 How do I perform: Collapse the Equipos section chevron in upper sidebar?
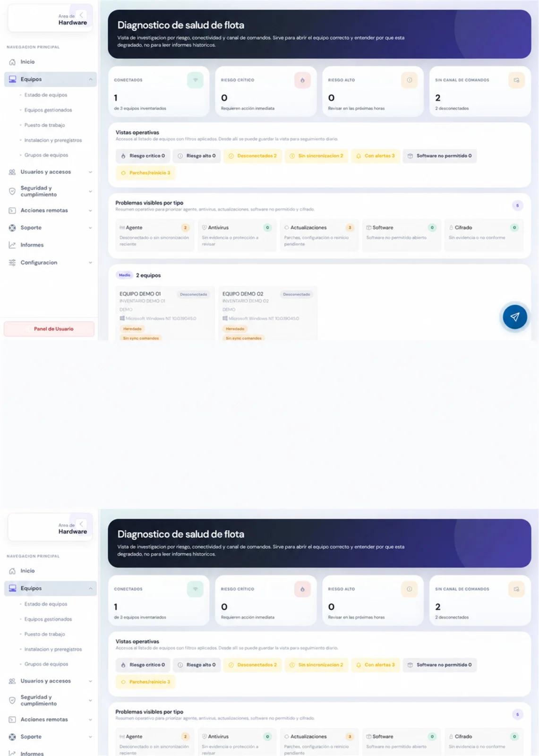(90, 79)
